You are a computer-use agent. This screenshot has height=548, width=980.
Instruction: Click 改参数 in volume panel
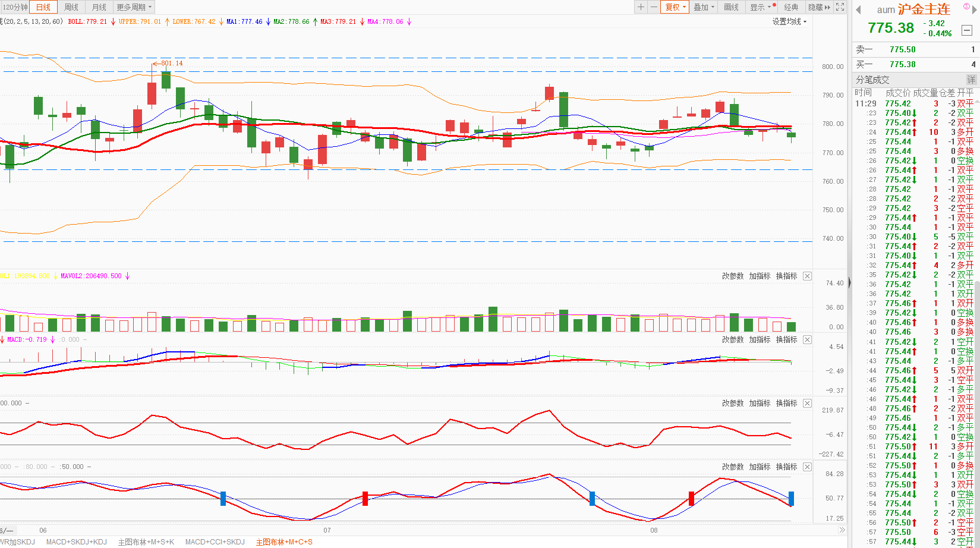(x=733, y=276)
